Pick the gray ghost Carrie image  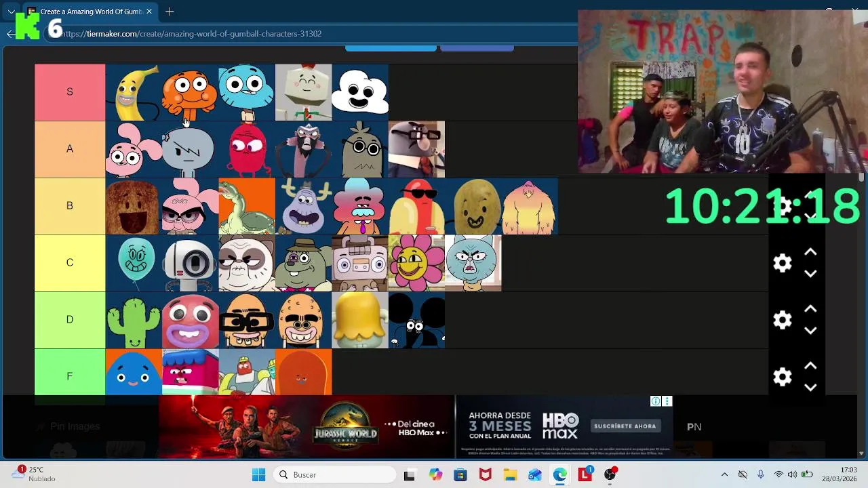pyautogui.click(x=191, y=149)
